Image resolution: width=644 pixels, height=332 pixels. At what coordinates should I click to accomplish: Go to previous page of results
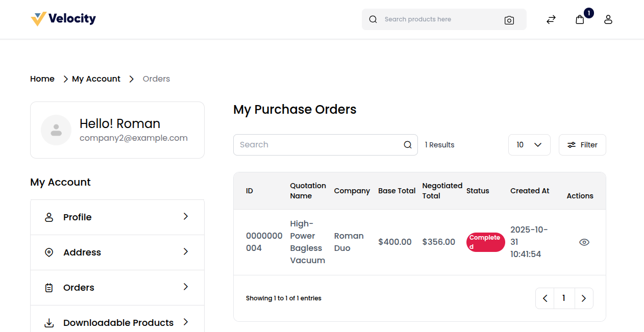(544, 298)
